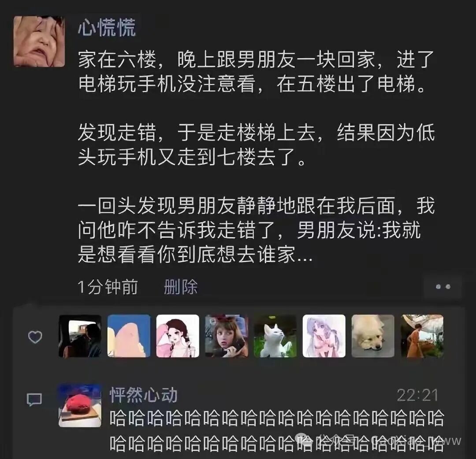476x459 pixels.
Task: Open the woman in orange dress avatar
Action: point(422,336)
